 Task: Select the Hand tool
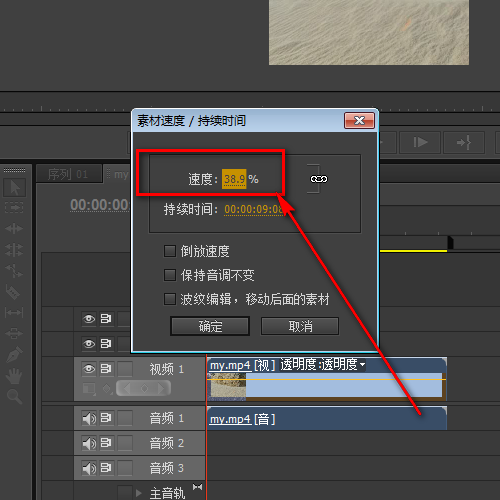14,376
